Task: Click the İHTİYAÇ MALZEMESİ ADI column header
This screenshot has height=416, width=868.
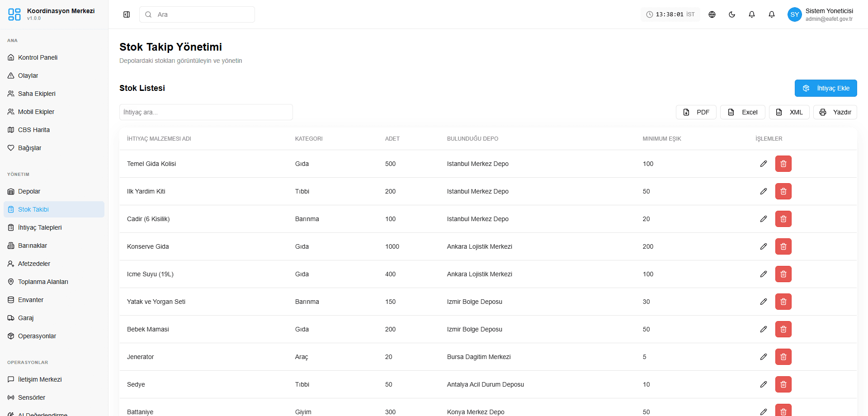Action: click(159, 139)
